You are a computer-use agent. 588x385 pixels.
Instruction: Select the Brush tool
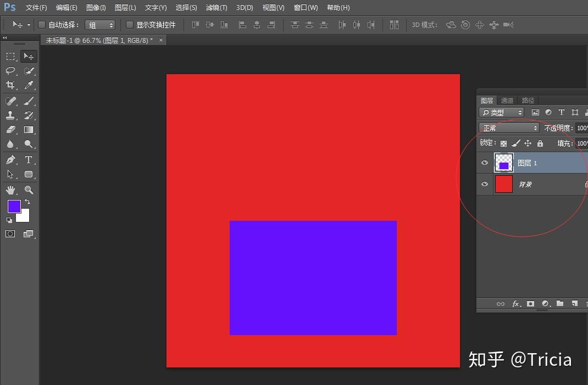[x=29, y=101]
